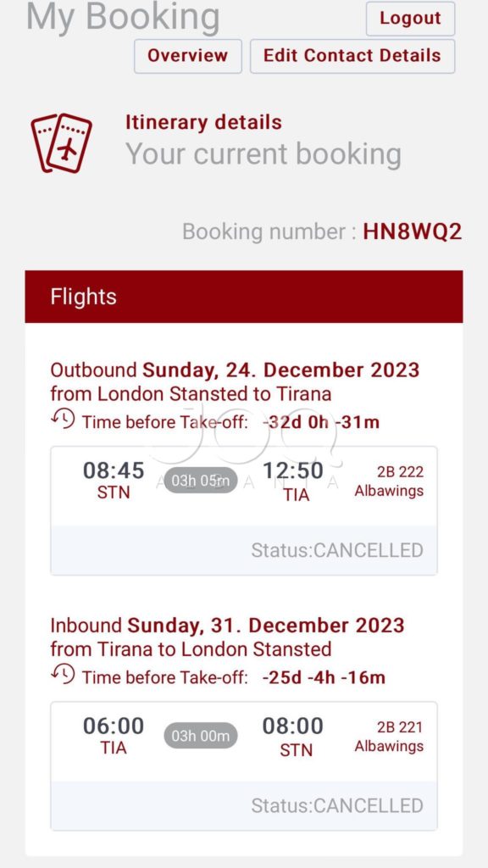Click the 06:00 TIA departure time
The height and width of the screenshot is (868, 488).
pos(114,736)
